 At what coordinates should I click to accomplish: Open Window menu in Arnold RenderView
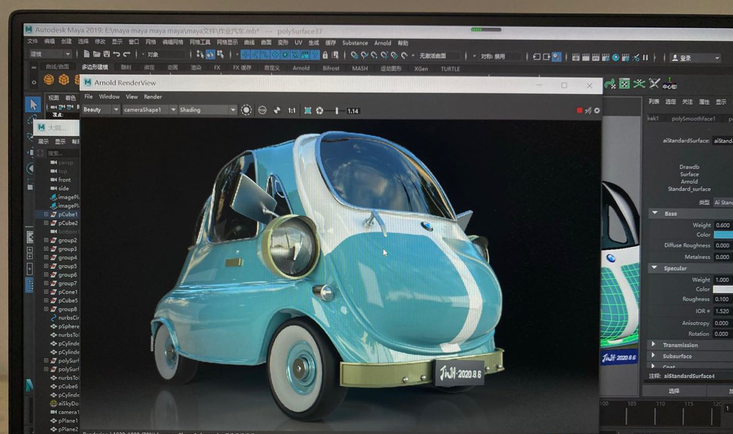click(x=109, y=97)
